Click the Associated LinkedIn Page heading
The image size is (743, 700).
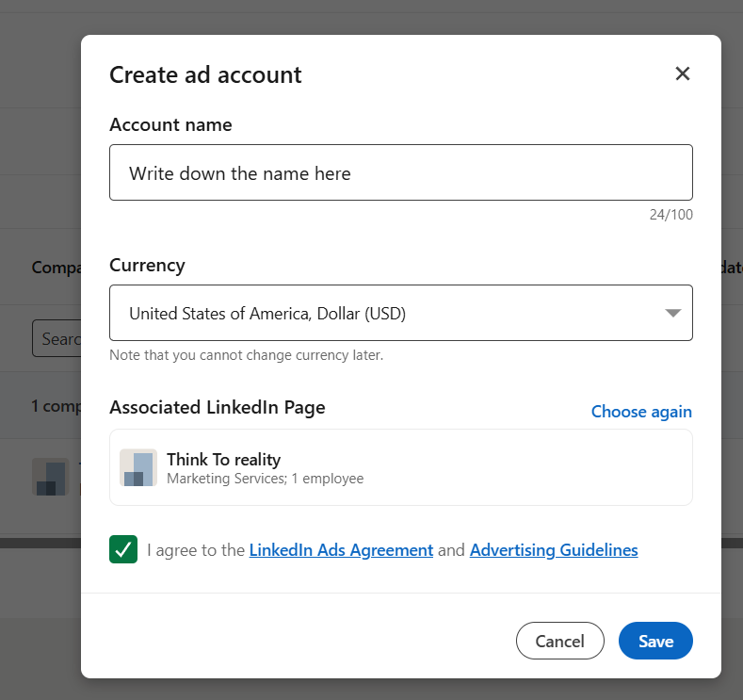click(217, 408)
